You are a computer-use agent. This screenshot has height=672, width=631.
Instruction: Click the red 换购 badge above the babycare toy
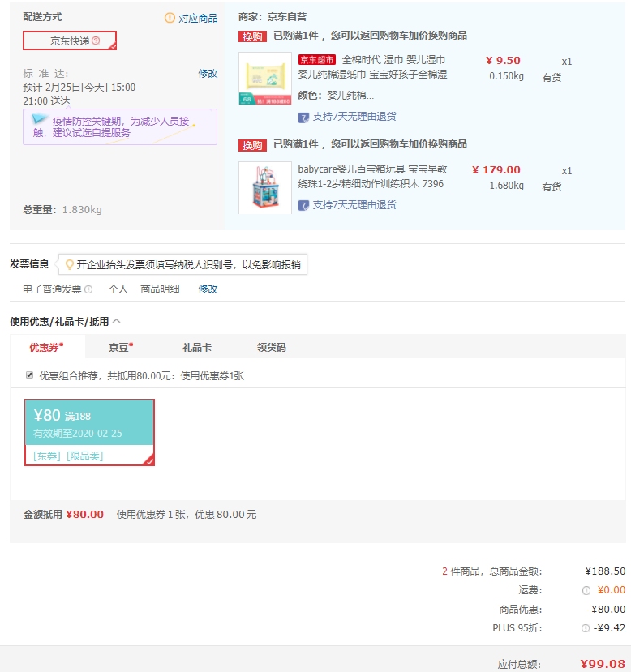point(252,145)
